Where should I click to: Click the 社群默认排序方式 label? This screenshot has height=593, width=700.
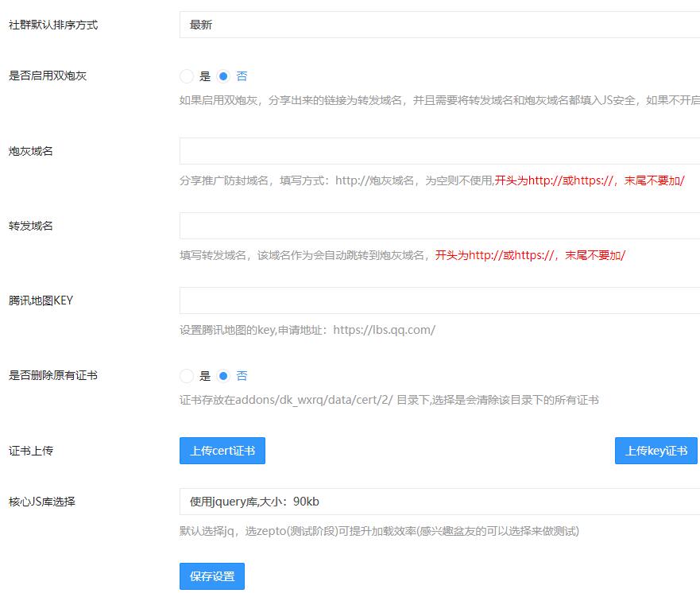(53, 25)
